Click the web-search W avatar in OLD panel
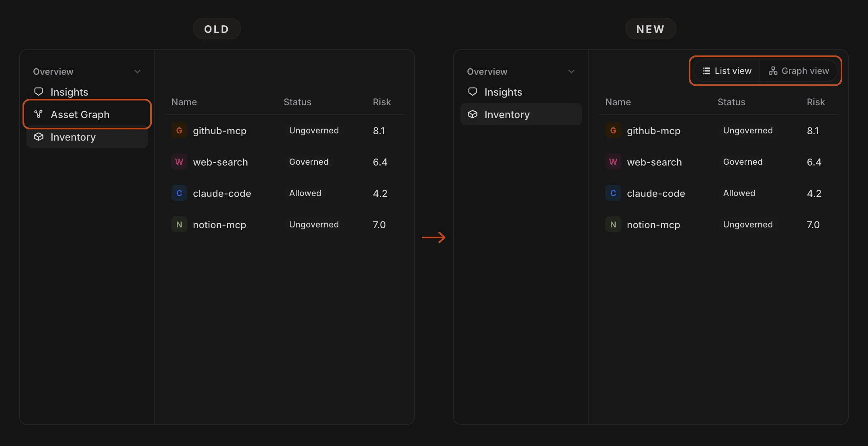The width and height of the screenshot is (868, 446). (x=179, y=162)
